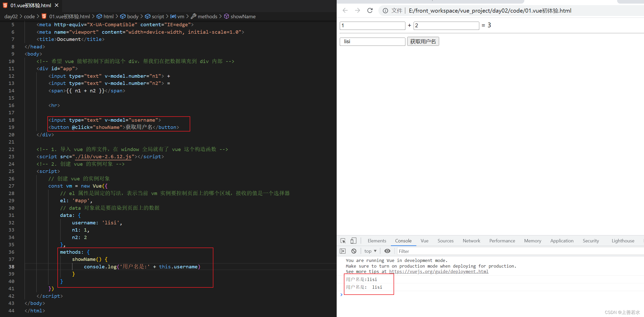Screen dimensions: 644x317
Task: Switch to the Network tab
Action: (x=472, y=241)
